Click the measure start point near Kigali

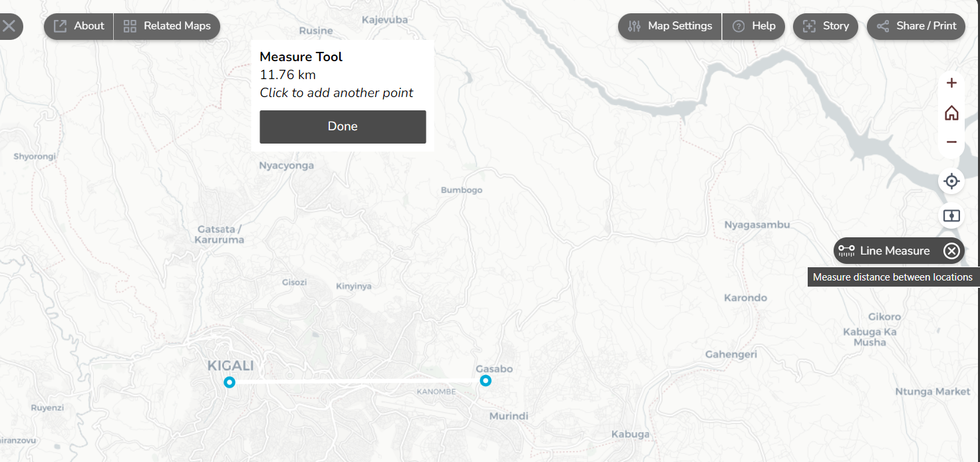pos(230,382)
